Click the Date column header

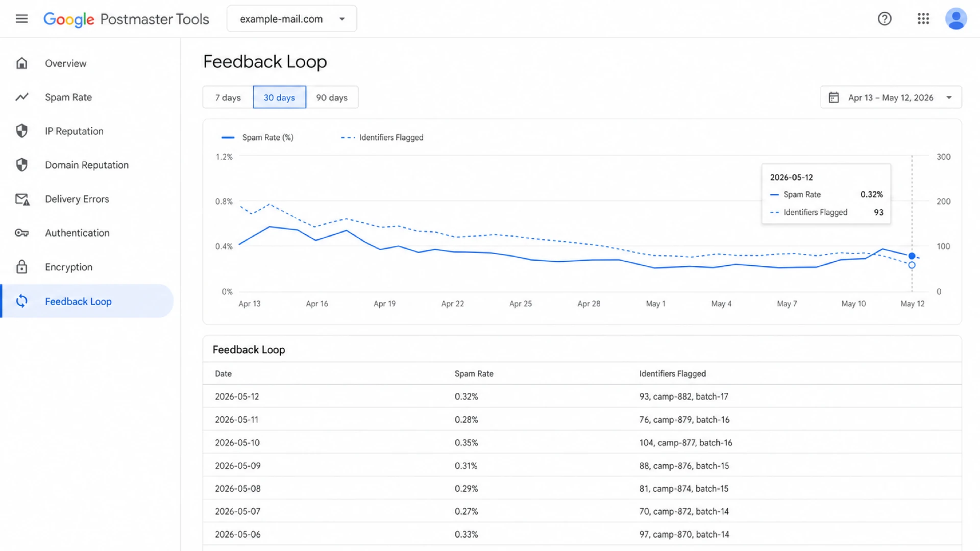coord(223,373)
